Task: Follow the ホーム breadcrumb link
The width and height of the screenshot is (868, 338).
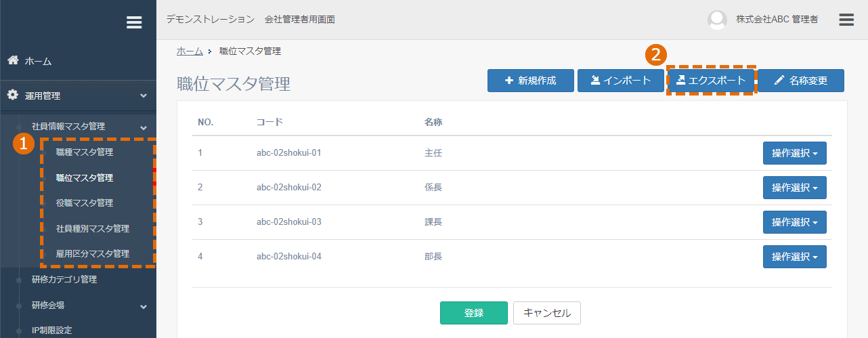Action: (190, 51)
